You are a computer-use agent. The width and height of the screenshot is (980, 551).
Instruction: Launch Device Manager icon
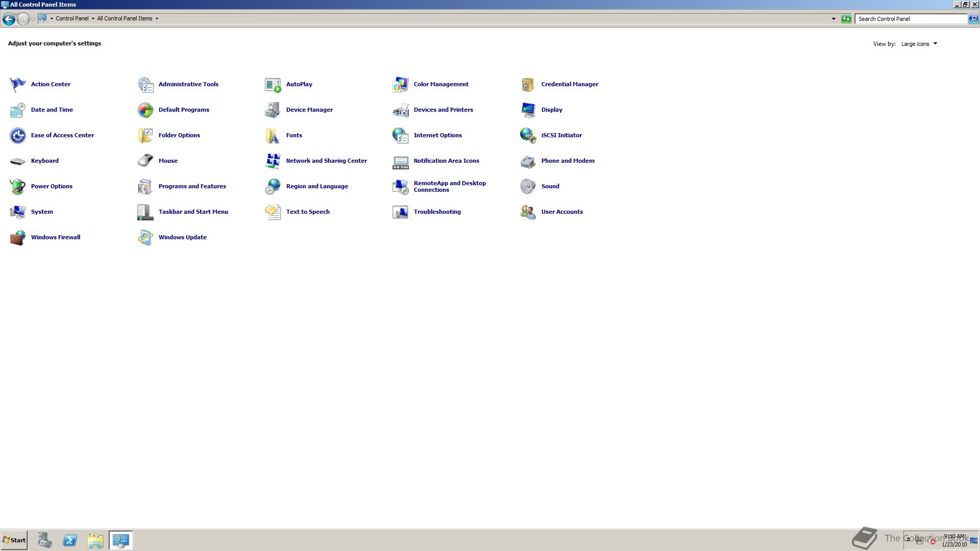click(x=273, y=110)
